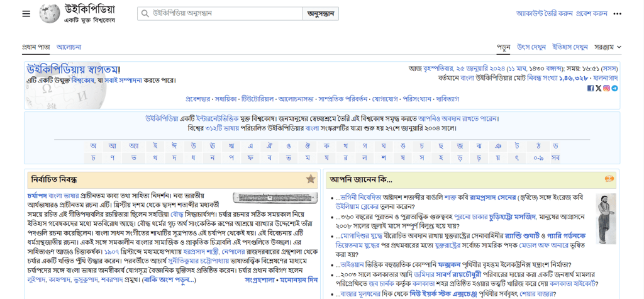
Task: Open the উৎস দেখুন tab
Action: (531, 47)
